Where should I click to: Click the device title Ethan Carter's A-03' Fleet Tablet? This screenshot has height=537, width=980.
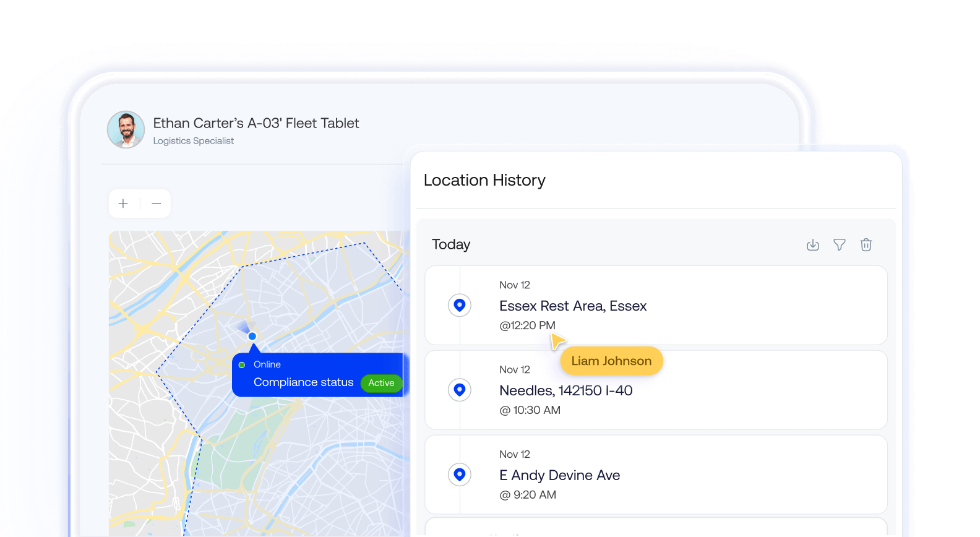pyautogui.click(x=256, y=123)
